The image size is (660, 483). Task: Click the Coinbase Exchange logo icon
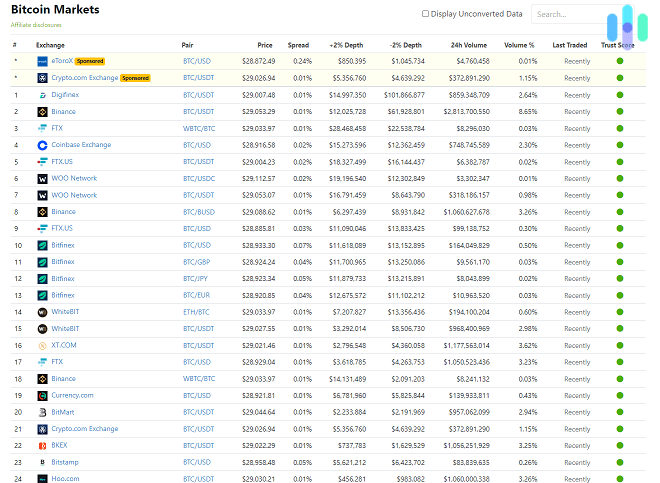pos(42,145)
